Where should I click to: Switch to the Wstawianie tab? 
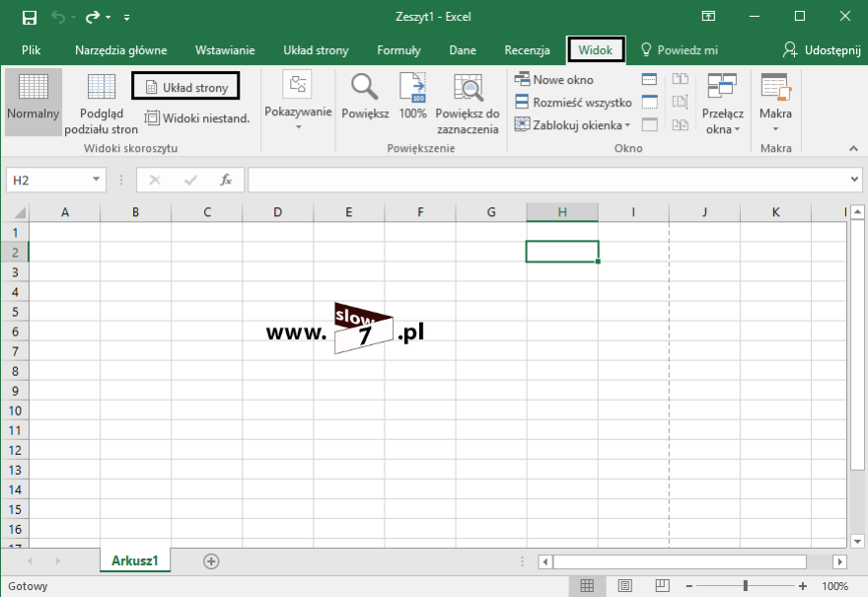click(225, 50)
